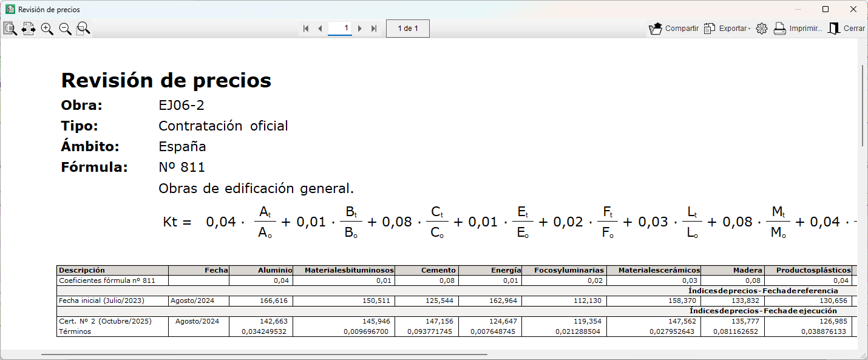Click the 'Cert. Nº 2 (Octubre/2025)' row label
868x360 pixels.
click(x=105, y=321)
